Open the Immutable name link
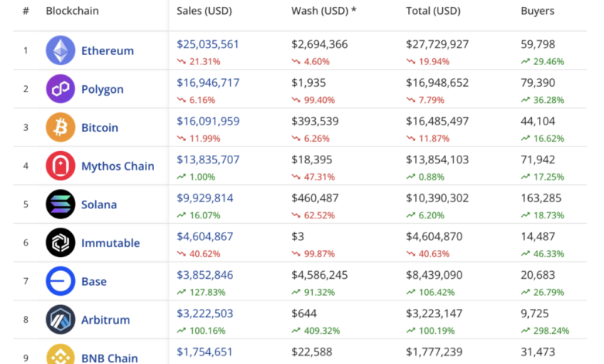The height and width of the screenshot is (364, 604). 111,243
